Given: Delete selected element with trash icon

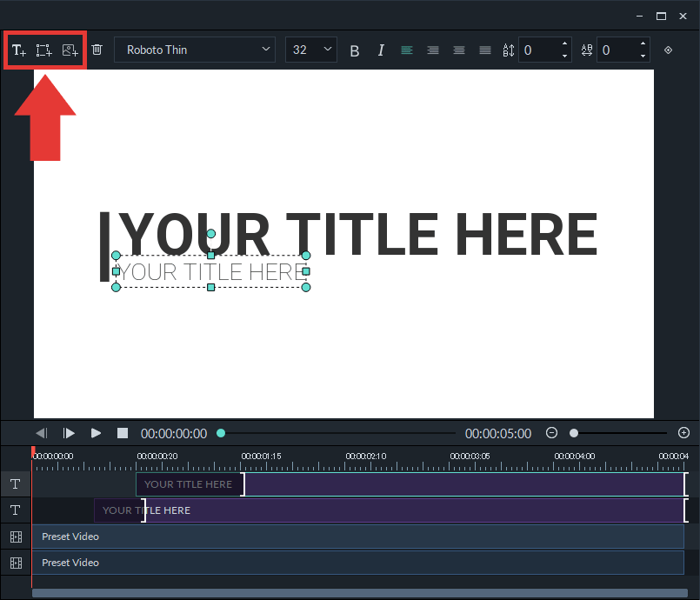Looking at the screenshot, I should coord(97,50).
